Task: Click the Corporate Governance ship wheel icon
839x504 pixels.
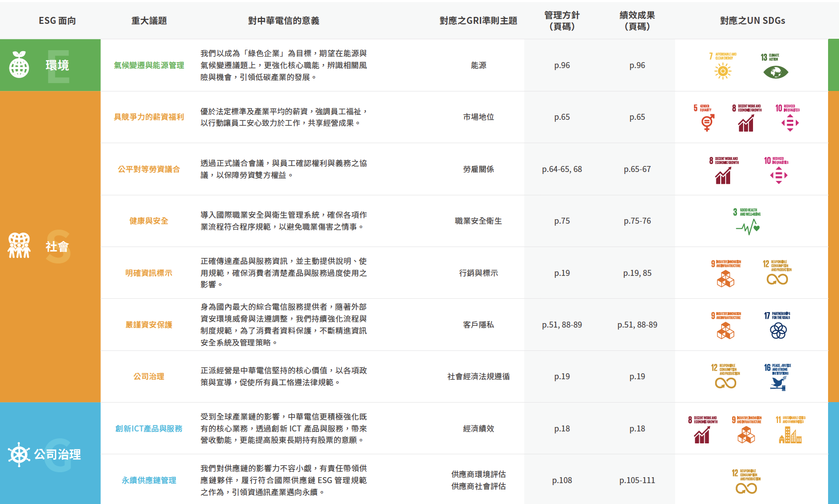Action: click(x=19, y=454)
